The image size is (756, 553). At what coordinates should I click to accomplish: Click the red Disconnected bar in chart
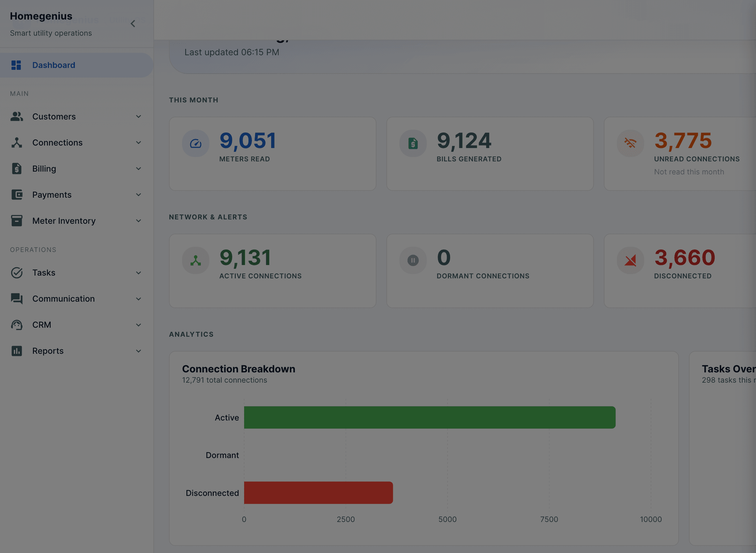click(319, 493)
